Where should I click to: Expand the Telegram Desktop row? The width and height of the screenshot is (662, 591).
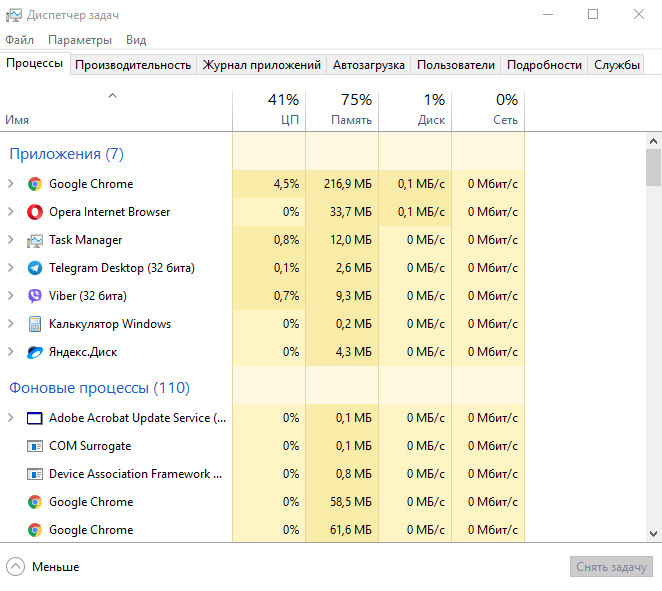pos(11,268)
